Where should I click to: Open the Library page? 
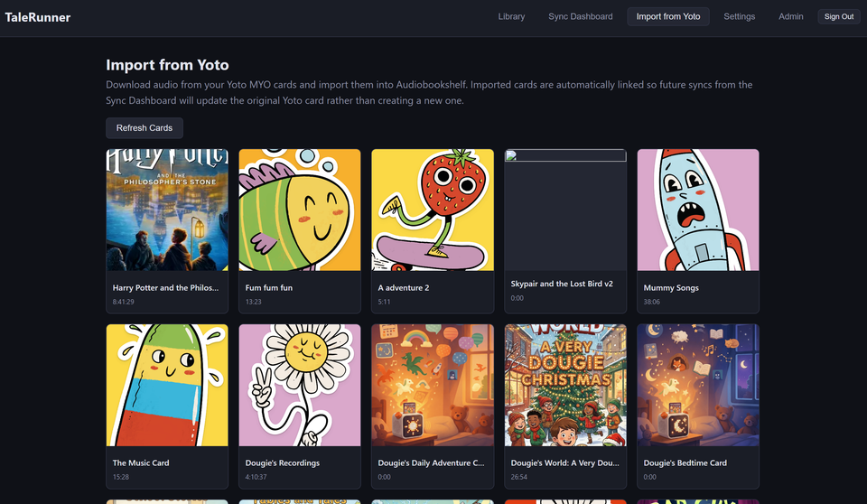point(511,16)
